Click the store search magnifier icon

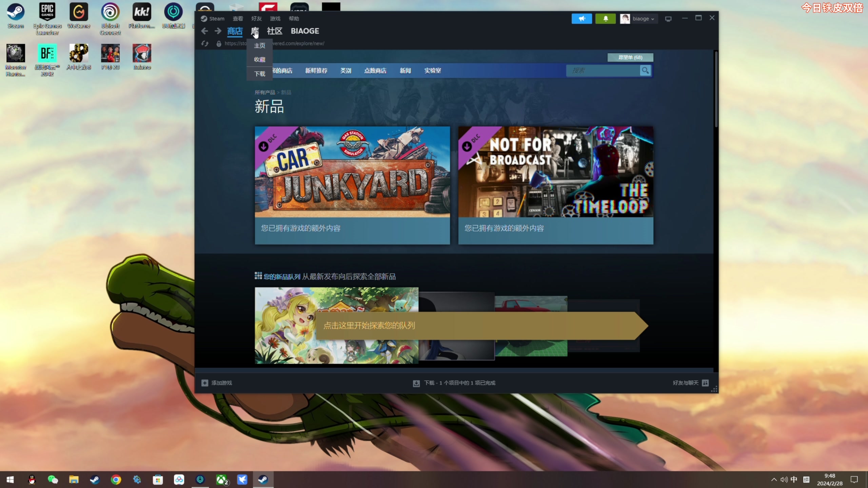pyautogui.click(x=645, y=70)
